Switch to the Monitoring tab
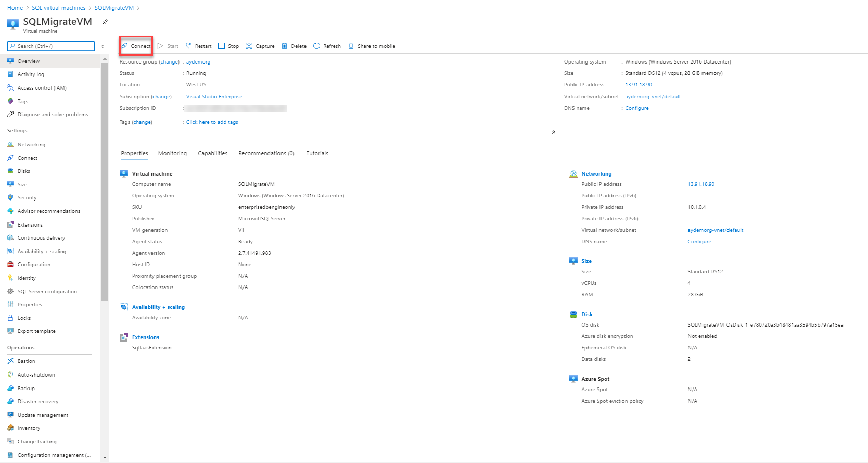The width and height of the screenshot is (868, 463). click(x=172, y=154)
